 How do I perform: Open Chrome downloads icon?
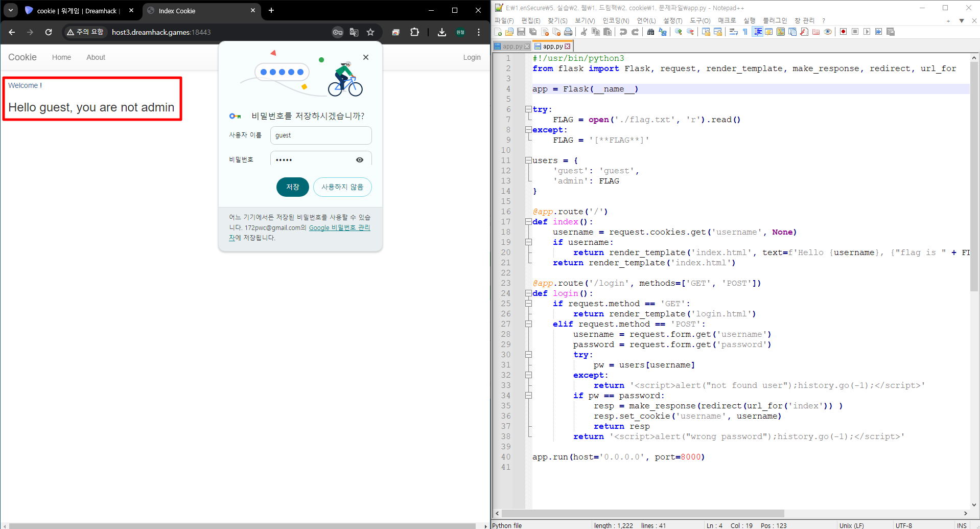click(x=442, y=32)
